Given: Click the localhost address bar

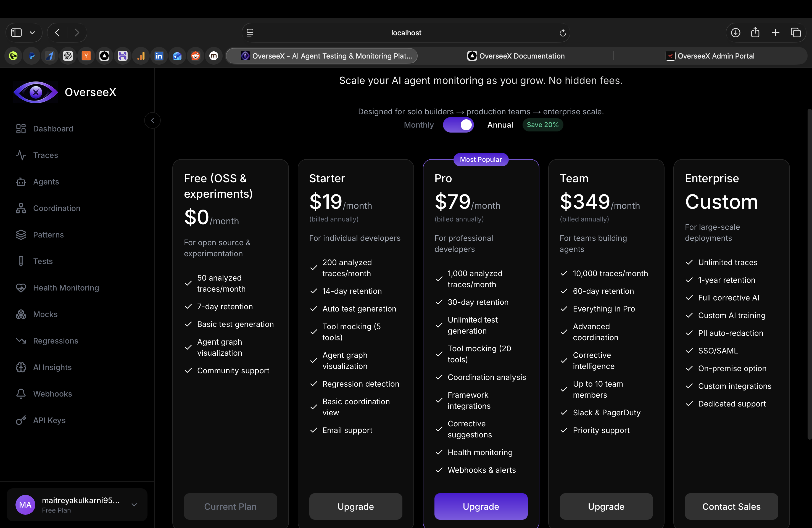Looking at the screenshot, I should pyautogui.click(x=406, y=32).
